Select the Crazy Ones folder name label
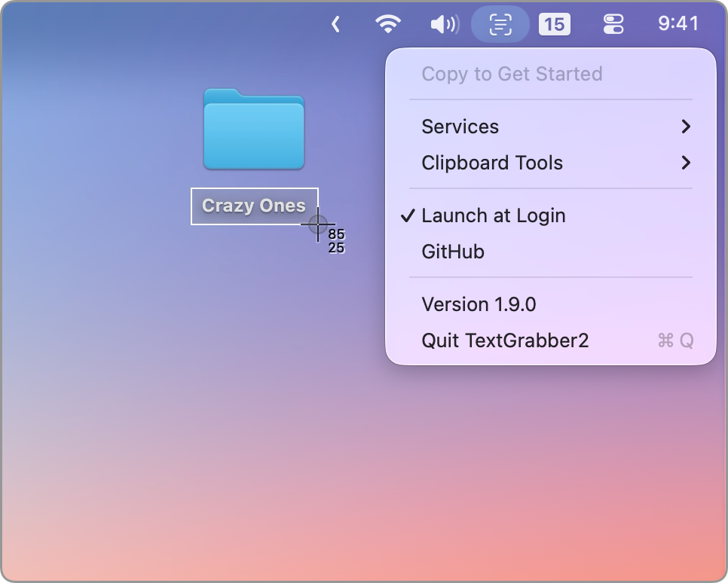728x583 pixels. 254,206
